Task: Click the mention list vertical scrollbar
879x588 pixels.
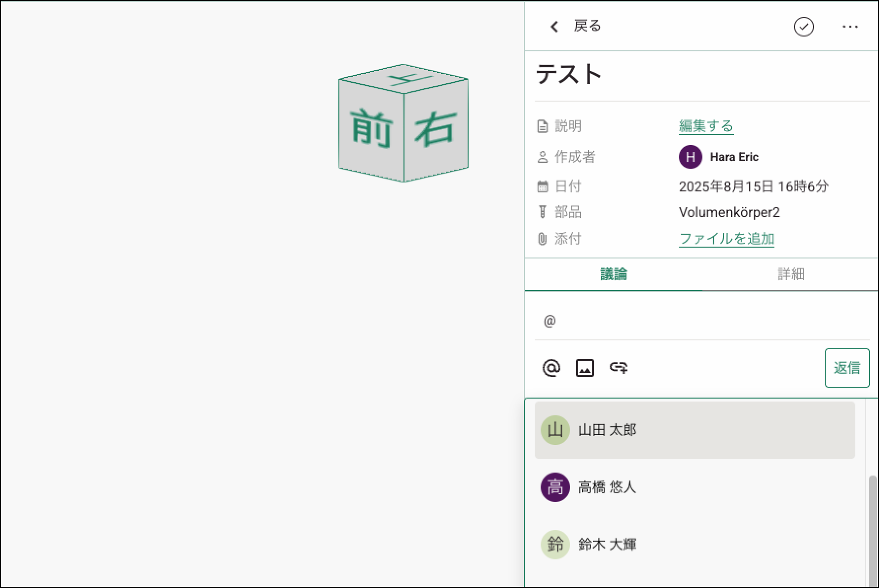Action: pyautogui.click(x=873, y=528)
